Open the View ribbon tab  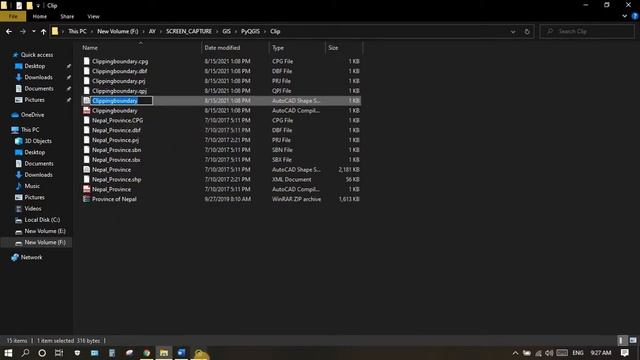pos(93,16)
